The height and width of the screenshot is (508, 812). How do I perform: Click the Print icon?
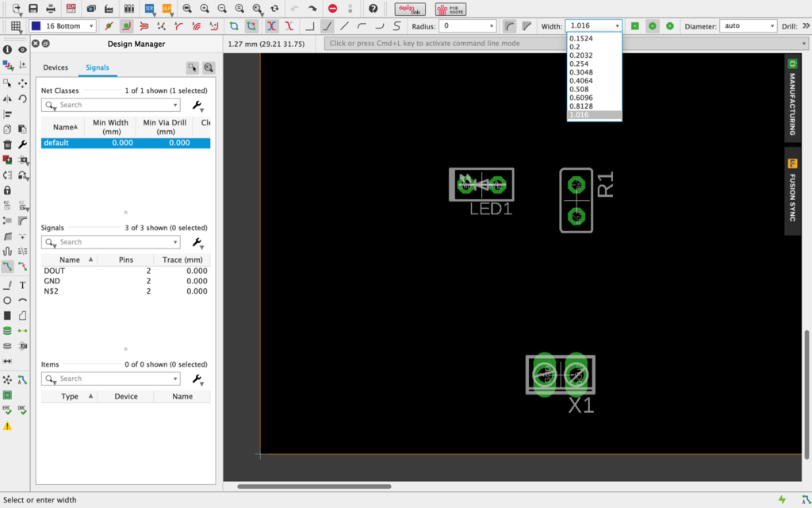[51, 8]
